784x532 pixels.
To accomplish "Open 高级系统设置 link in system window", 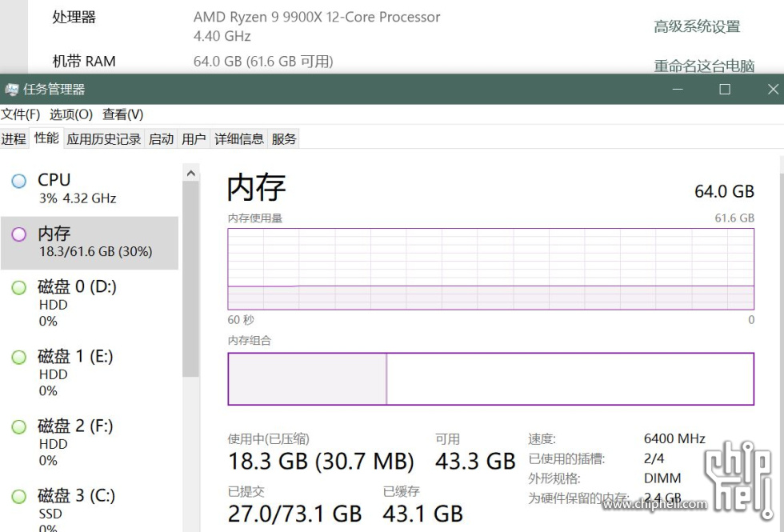I will pyautogui.click(x=697, y=26).
